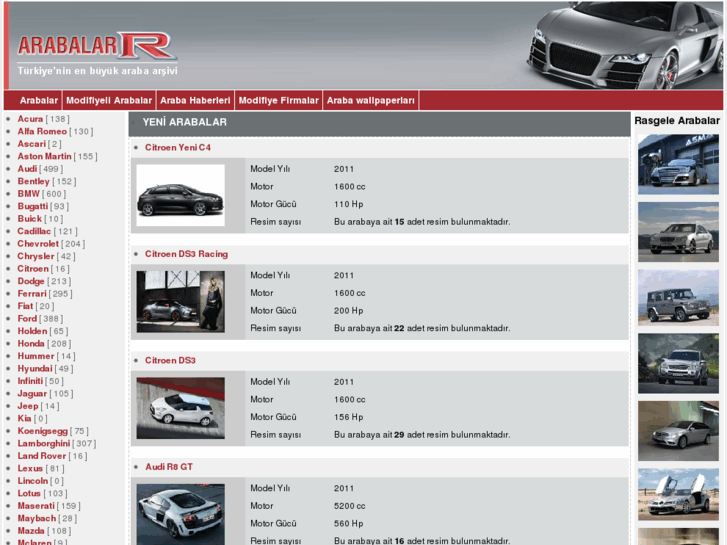
Task: Open Citroen DS3 Racing title link
Action: pyautogui.click(x=186, y=255)
